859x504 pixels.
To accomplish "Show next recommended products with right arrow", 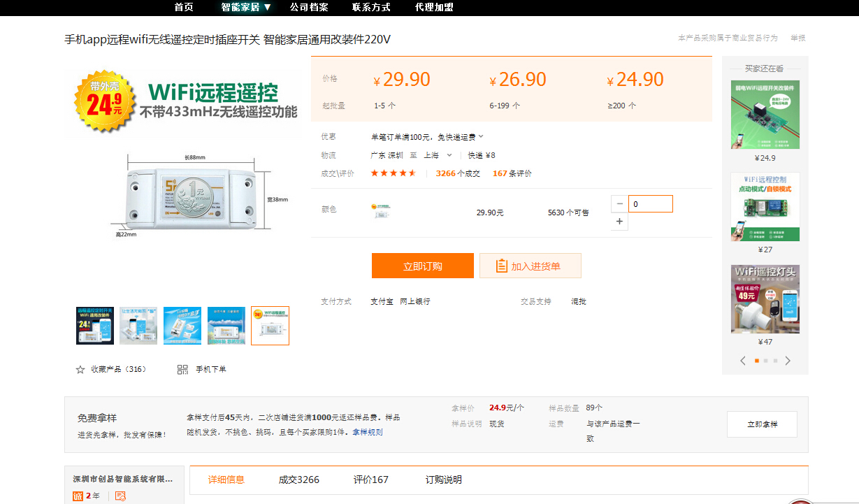I will 788,361.
